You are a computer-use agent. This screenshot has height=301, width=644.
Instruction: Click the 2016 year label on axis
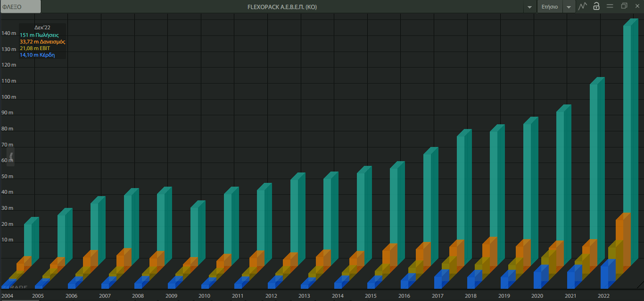pos(404,296)
